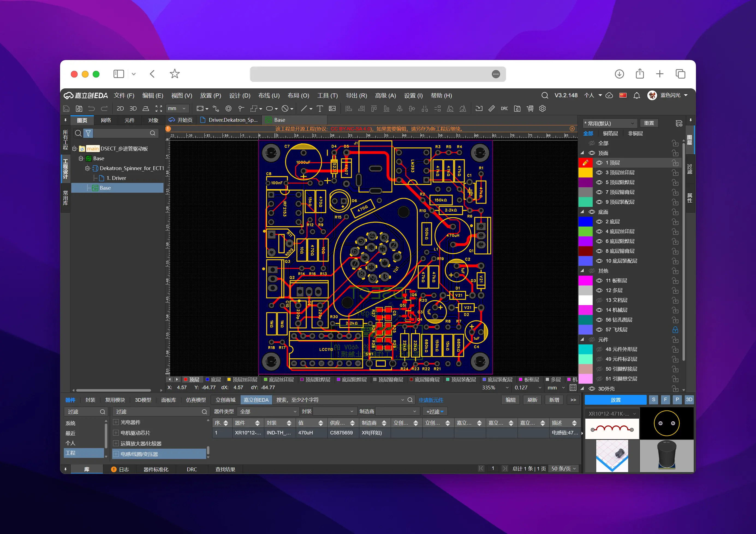Select the via placement tool
The image size is (756, 534).
(x=228, y=109)
